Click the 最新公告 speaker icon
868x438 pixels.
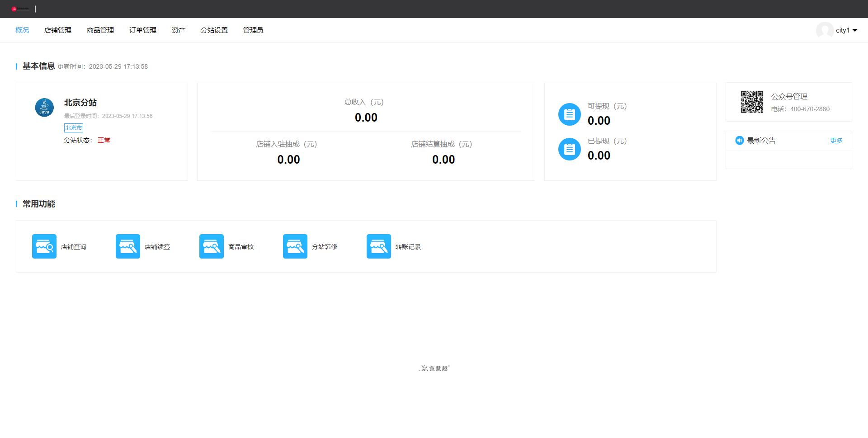pyautogui.click(x=740, y=141)
